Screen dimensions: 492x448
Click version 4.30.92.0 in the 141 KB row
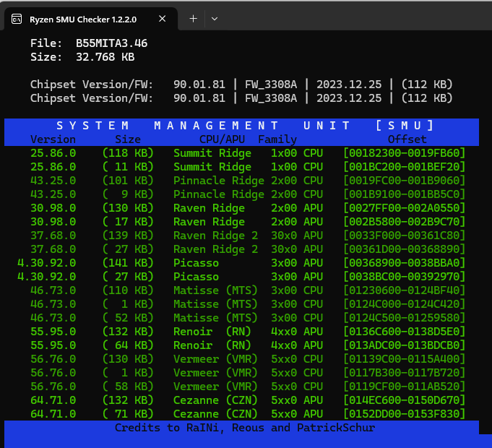pyautogui.click(x=47, y=263)
